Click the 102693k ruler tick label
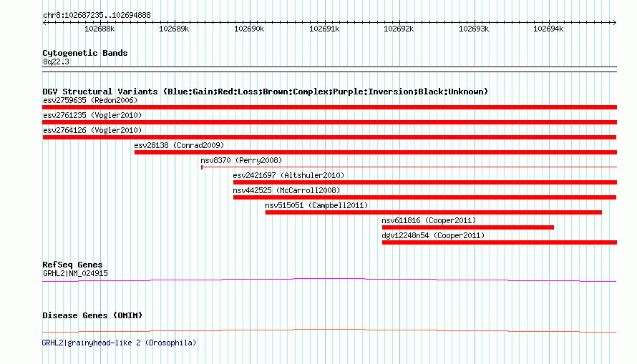The image size is (637, 364). [x=474, y=29]
